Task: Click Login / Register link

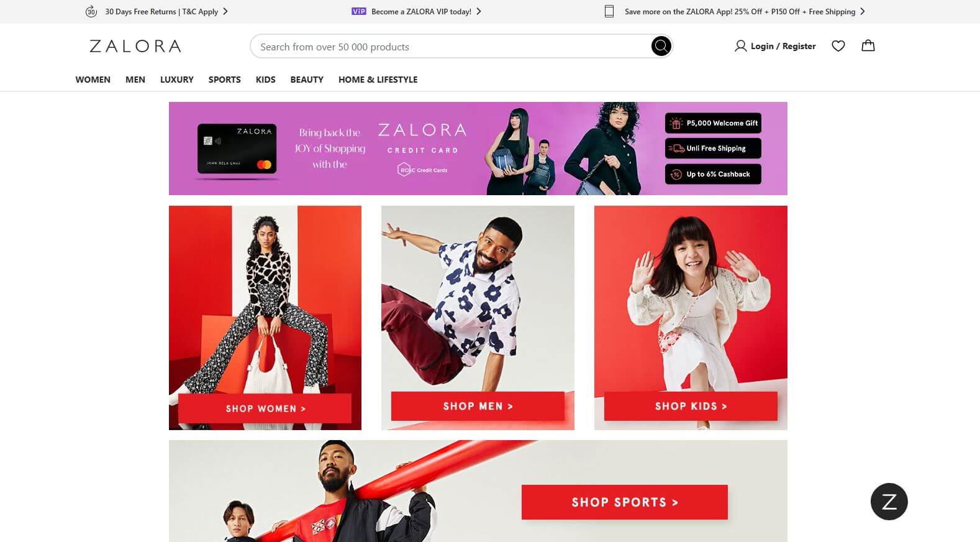Action: click(x=783, y=46)
